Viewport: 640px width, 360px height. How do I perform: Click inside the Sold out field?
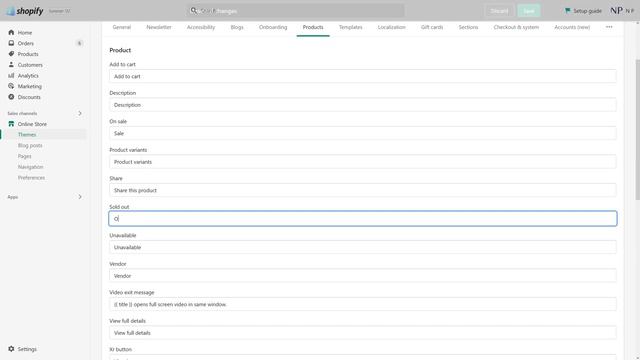pyautogui.click(x=362, y=218)
